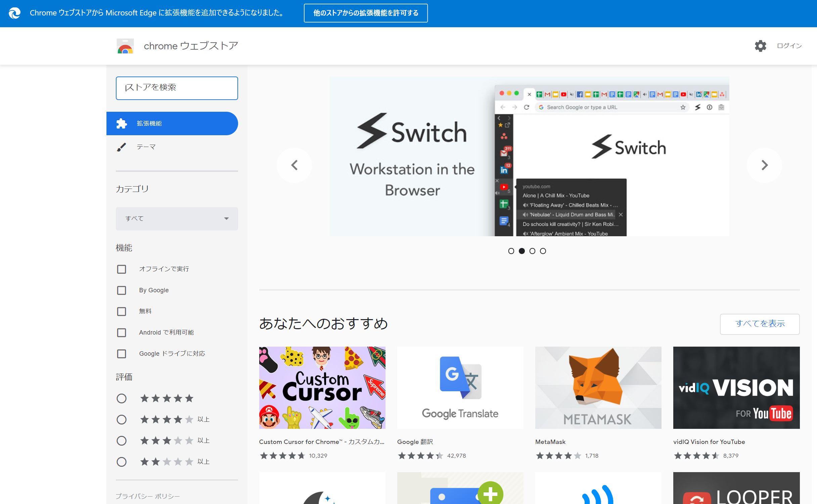The image size is (817, 504).
Task: Go to previous carousel slide arrow
Action: tap(294, 165)
